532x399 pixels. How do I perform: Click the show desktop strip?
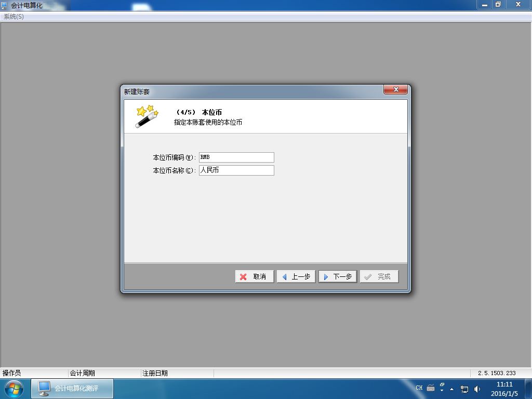pos(528,389)
